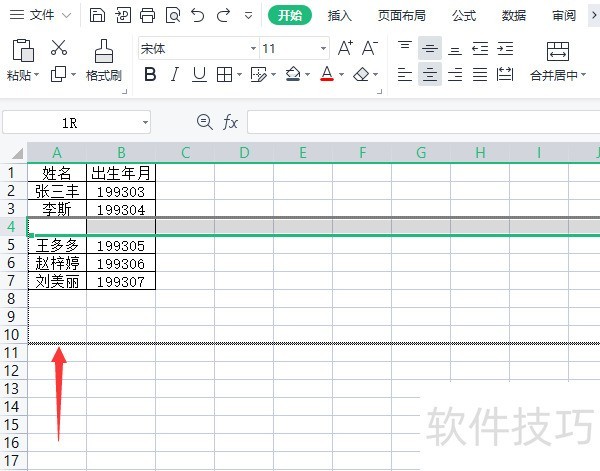
Task: Click the zoom magnifier beside fx
Action: click(x=205, y=122)
